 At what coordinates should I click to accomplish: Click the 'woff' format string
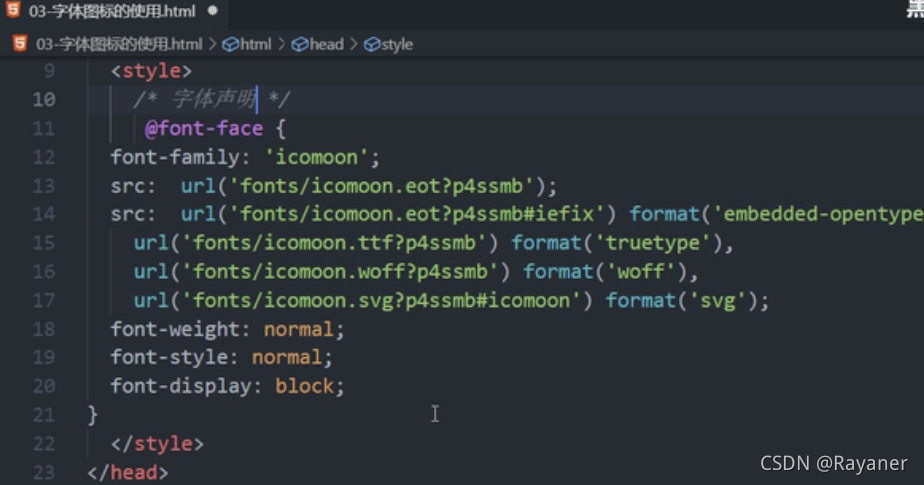pyautogui.click(x=641, y=272)
